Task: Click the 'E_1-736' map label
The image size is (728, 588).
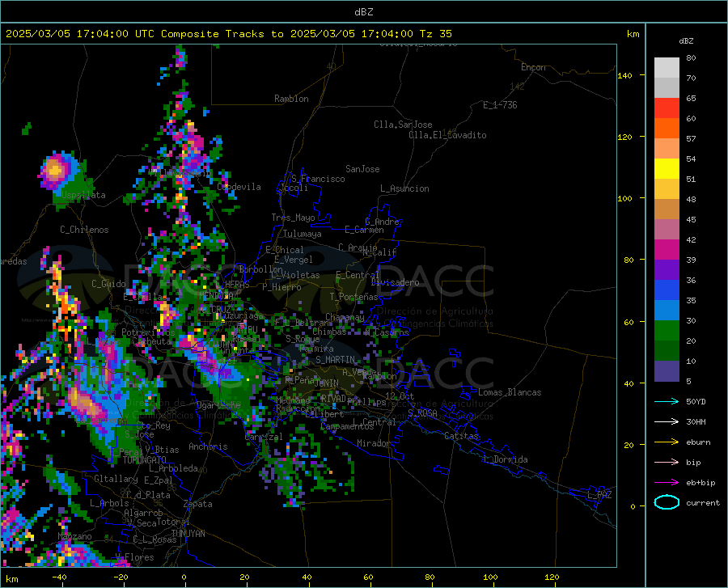Action: [x=500, y=105]
